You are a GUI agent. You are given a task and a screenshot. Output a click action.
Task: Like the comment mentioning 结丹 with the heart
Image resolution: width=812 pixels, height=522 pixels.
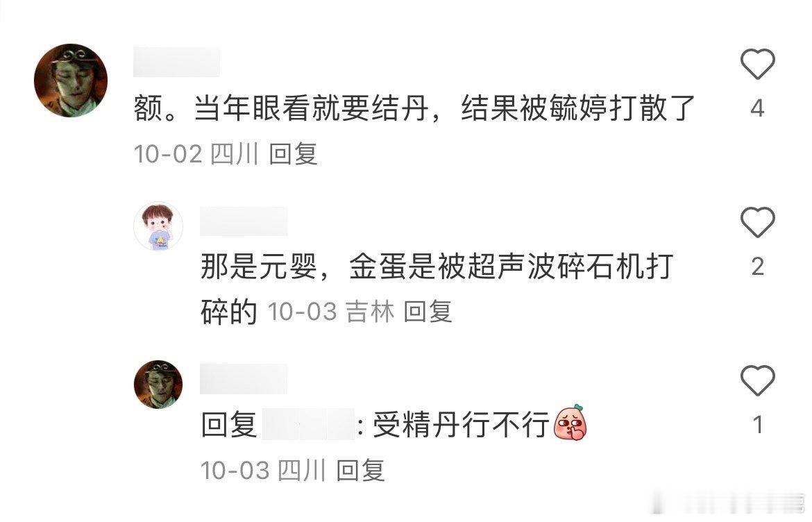click(757, 64)
